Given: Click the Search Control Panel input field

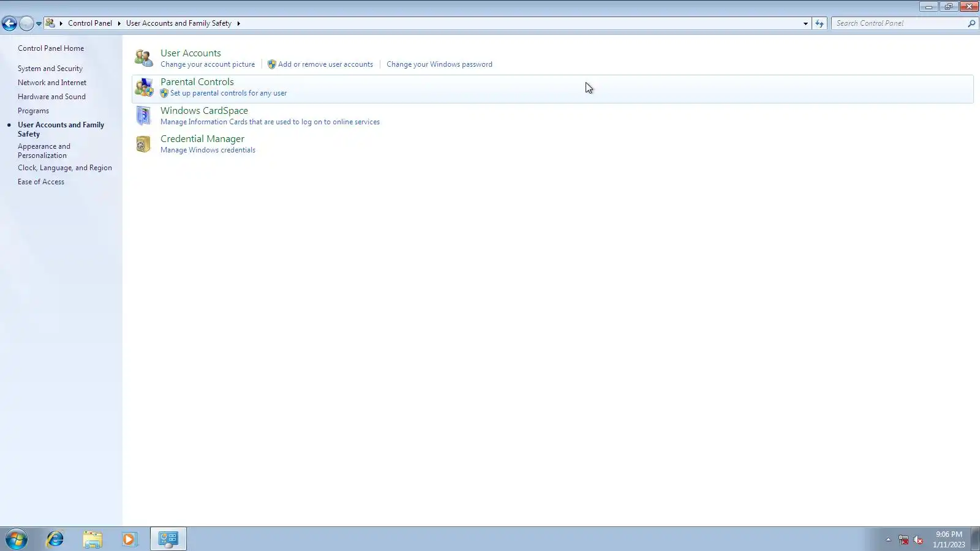Looking at the screenshot, I should coord(899,23).
